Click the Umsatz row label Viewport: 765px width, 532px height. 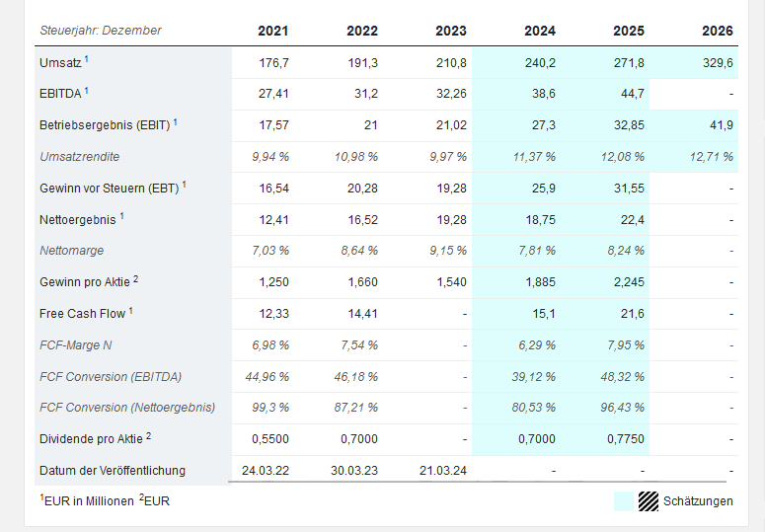click(59, 61)
